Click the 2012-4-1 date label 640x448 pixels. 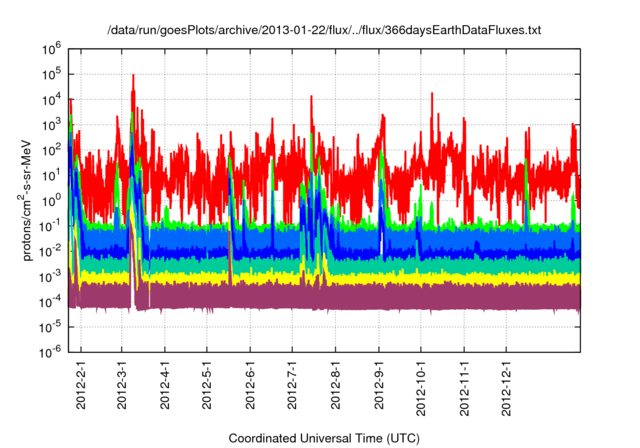(x=164, y=384)
